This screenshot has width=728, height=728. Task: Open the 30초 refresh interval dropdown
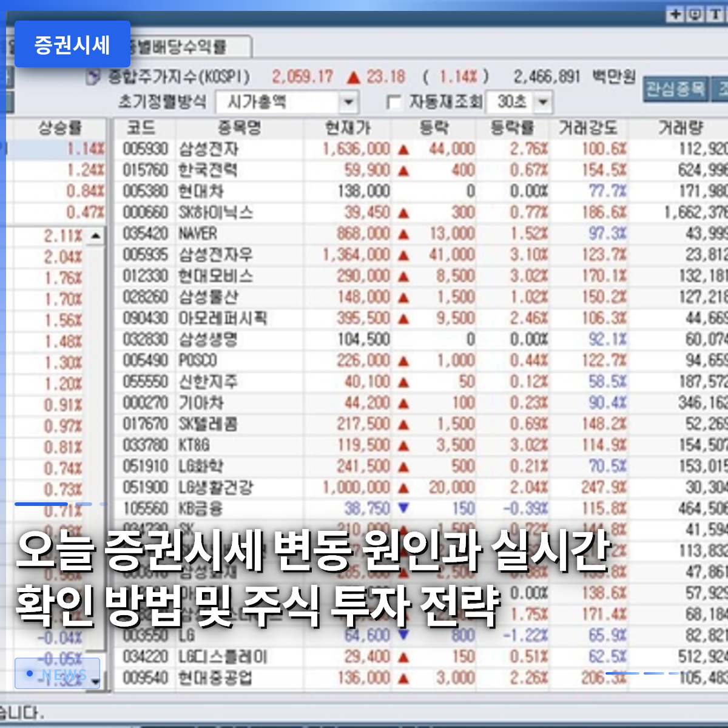click(x=543, y=102)
